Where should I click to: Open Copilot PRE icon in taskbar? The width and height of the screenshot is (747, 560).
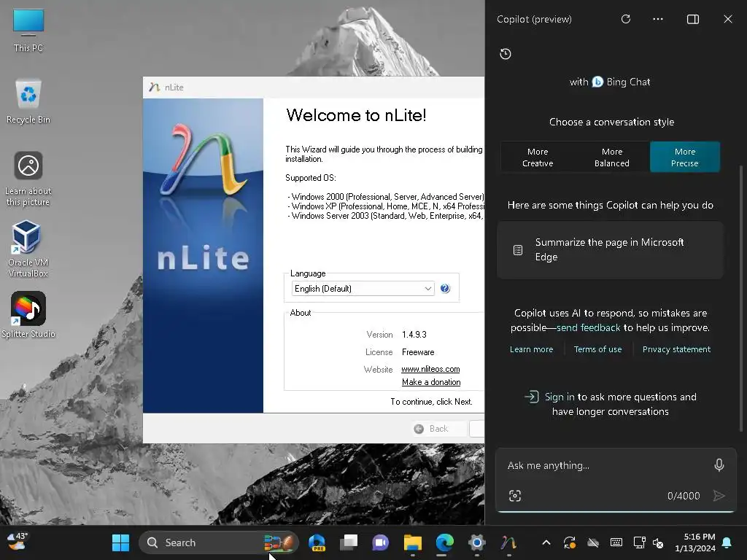pos(317,542)
